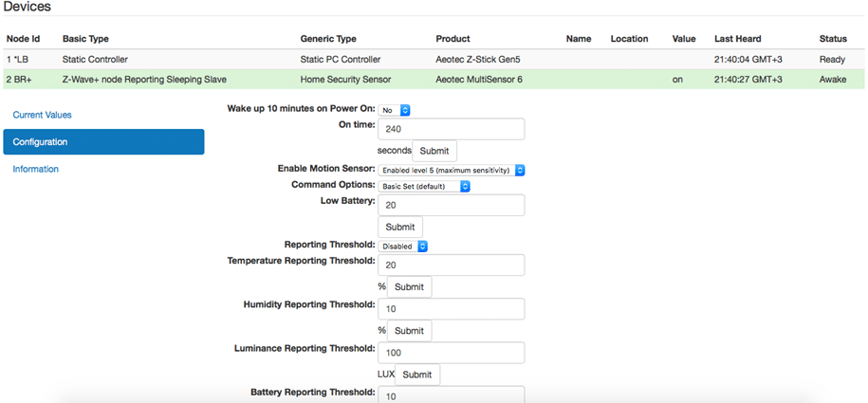Expand Reporting Threshold Disabled dropdown

(x=402, y=246)
